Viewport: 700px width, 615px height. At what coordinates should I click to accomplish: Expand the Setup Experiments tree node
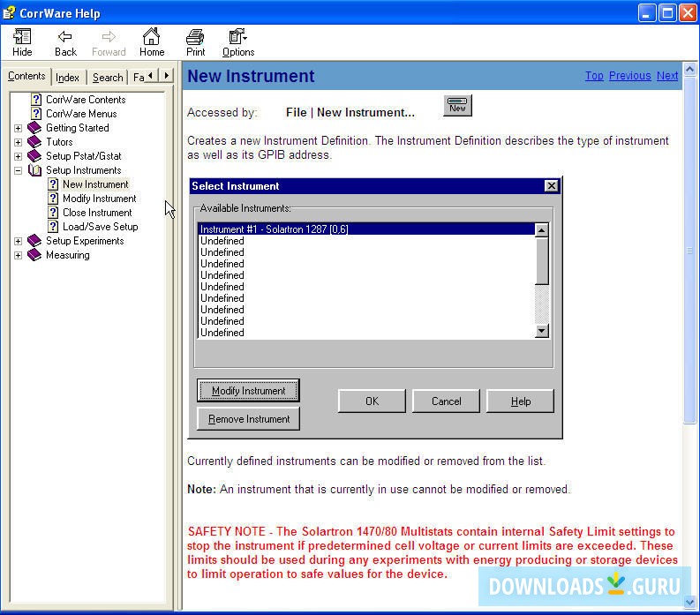tap(18, 241)
